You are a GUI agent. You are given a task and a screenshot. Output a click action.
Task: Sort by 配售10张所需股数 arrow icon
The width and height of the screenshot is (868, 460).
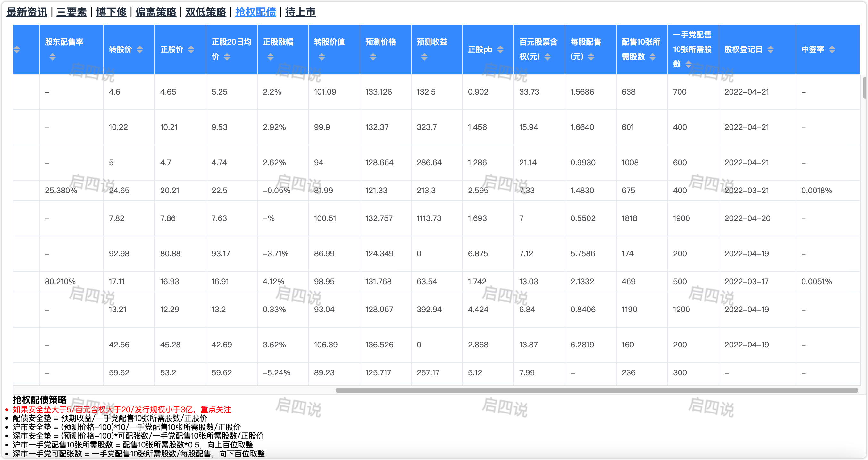pos(653,57)
